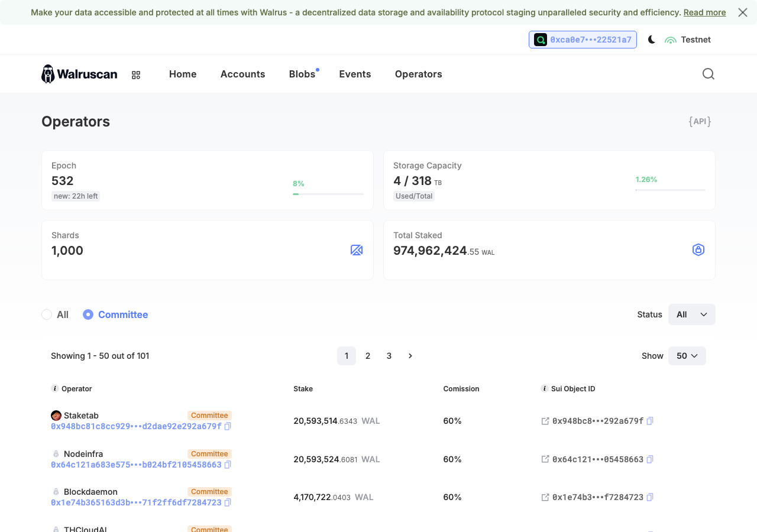Viewport: 757px width, 532px height.
Task: Open the search magnifier icon in the navbar
Action: click(709, 74)
